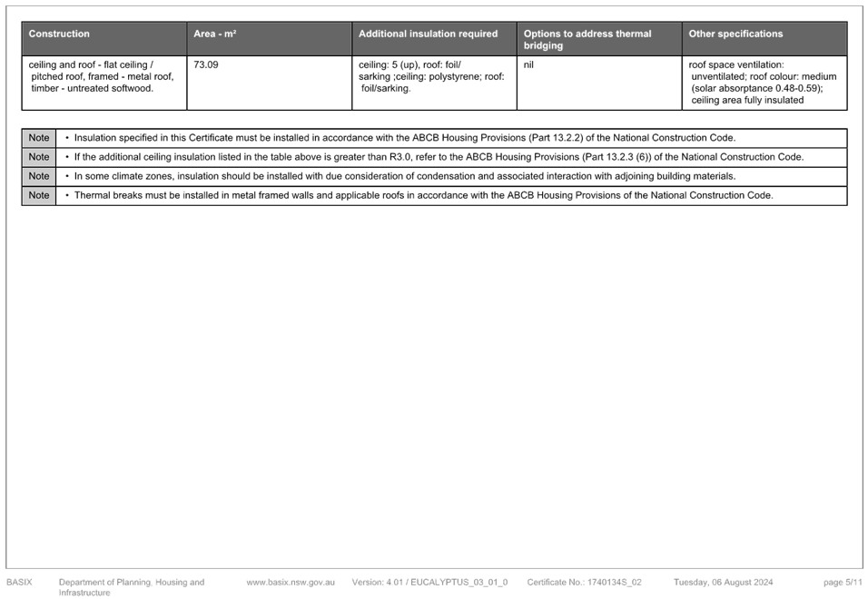868x599 pixels.
Task: Click the date 'Tuesday, 06 August 2024'
Action: pos(723,582)
